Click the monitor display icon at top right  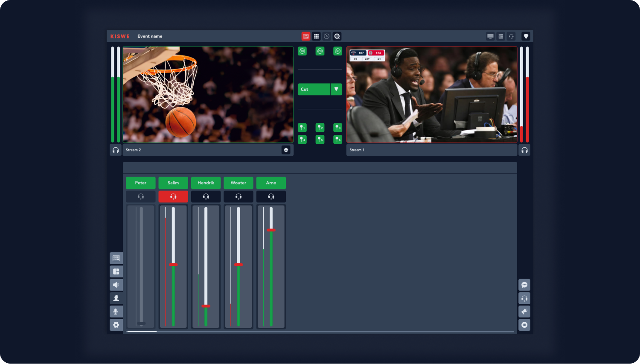(491, 36)
